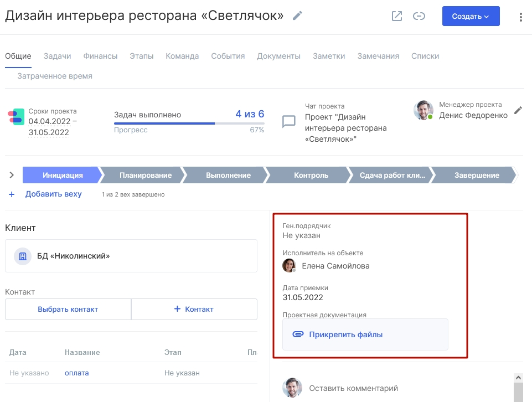Open the Создать dropdown button
The height and width of the screenshot is (402, 532).
pyautogui.click(x=471, y=16)
